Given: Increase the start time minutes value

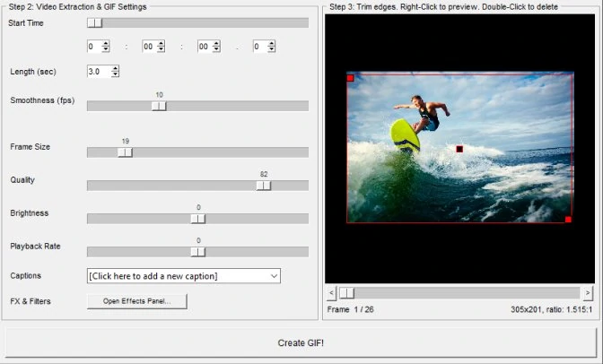Looking at the screenshot, I should tap(162, 44).
